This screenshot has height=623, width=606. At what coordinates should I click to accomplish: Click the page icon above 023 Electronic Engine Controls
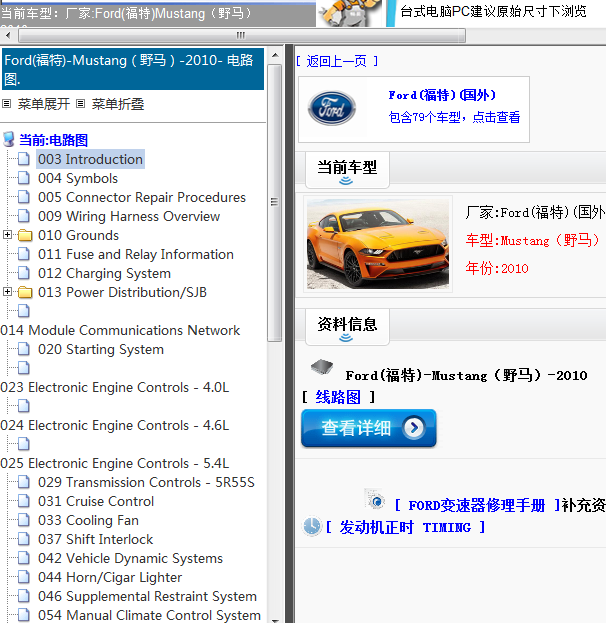(24, 368)
